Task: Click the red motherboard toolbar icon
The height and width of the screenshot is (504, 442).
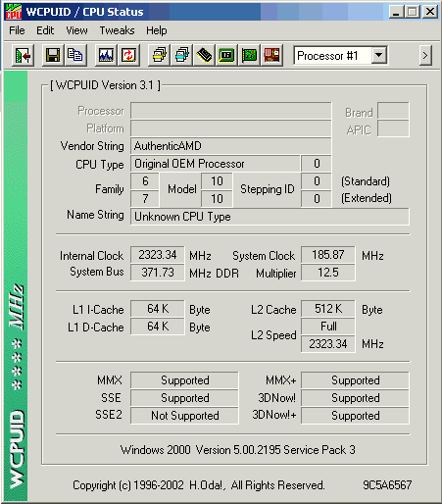Action: click(x=271, y=56)
